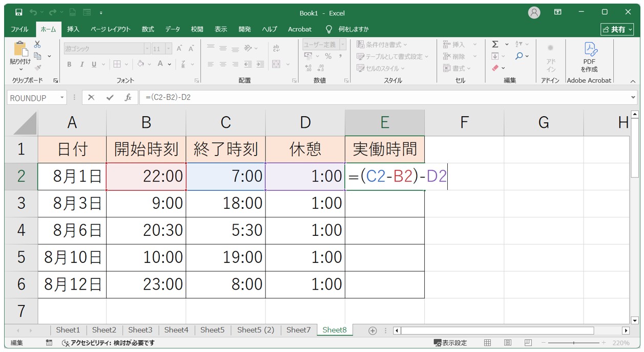Click the Percent Style icon
Screen dimensions: 644x352
tap(328, 56)
